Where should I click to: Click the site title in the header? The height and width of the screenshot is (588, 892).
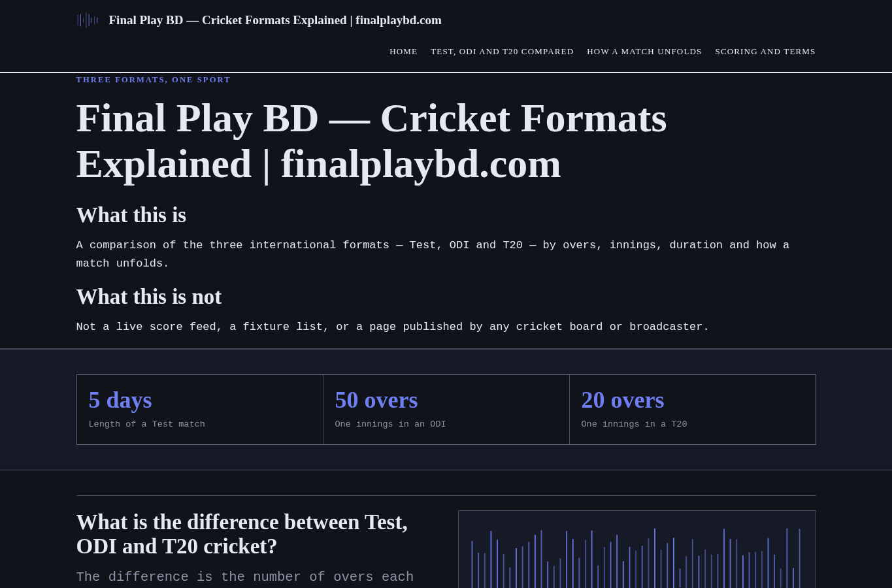point(275,20)
